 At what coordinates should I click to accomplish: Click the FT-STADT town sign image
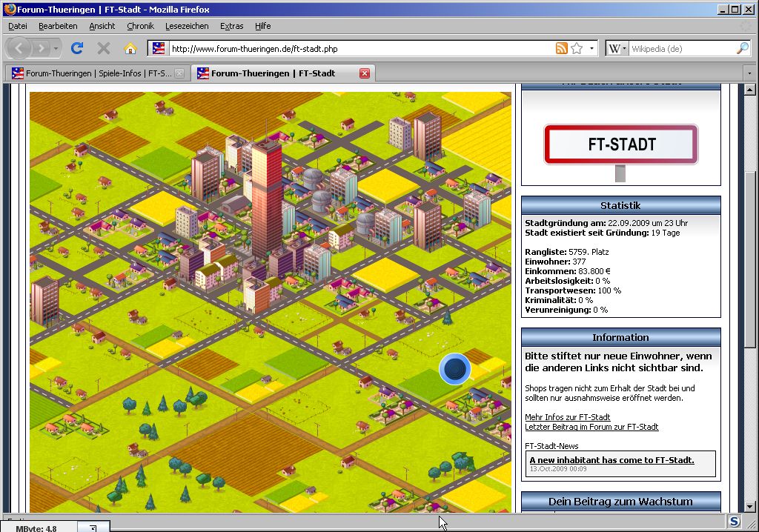pos(621,144)
